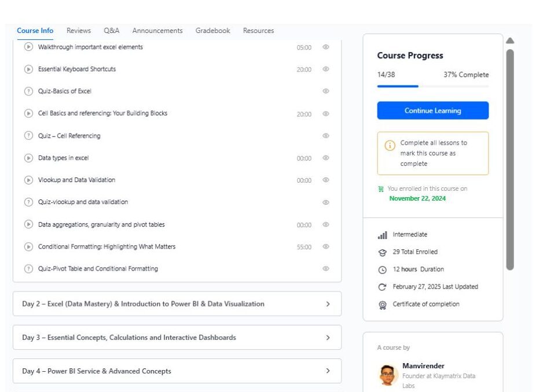The image size is (543, 392).
Task: Click the graduation cap Total Enrolled icon
Action: click(x=382, y=253)
